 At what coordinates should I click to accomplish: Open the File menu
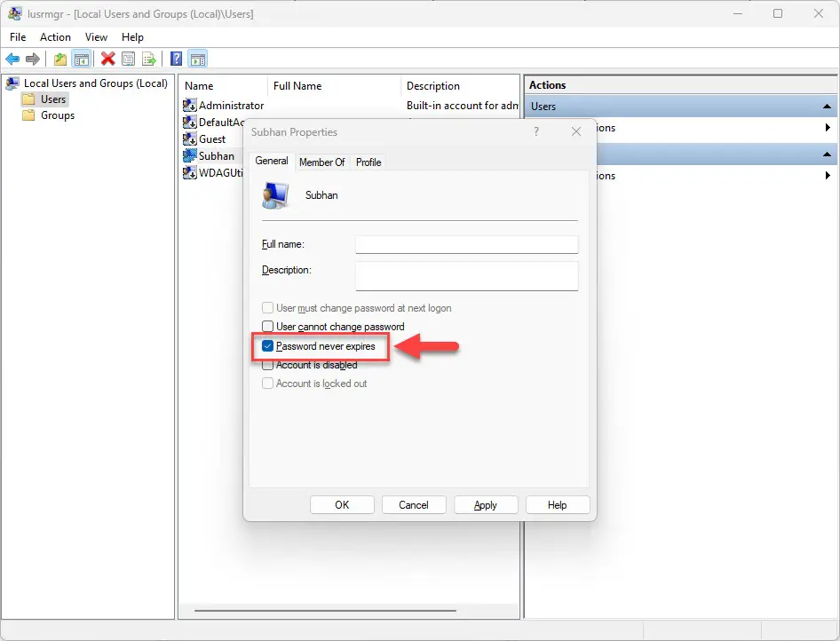(x=18, y=37)
